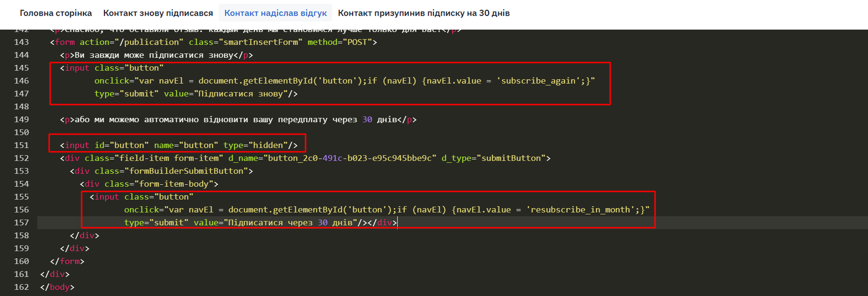The height and width of the screenshot is (296, 868).
Task: Click the 'resubscribe_in_month' string in the code
Action: coord(581,210)
